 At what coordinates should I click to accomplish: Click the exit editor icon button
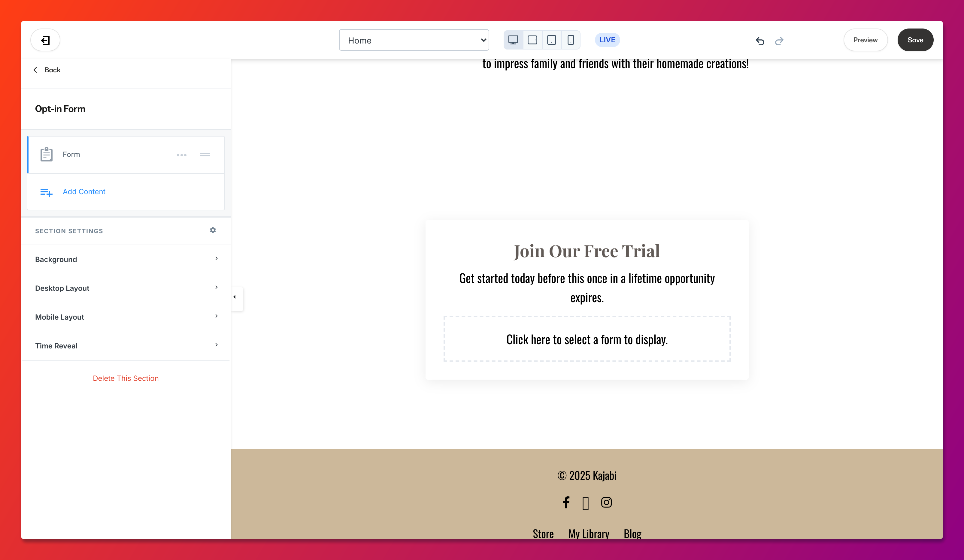tap(45, 40)
